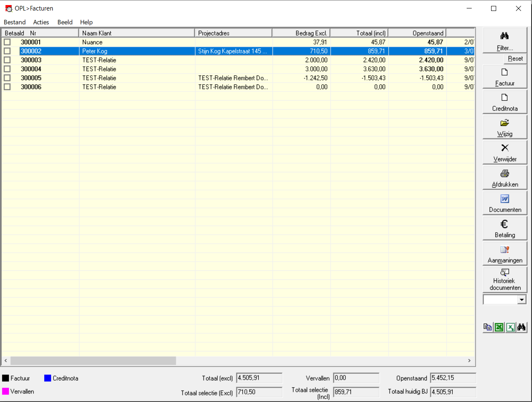Open selected invoice with Wijzig

click(505, 127)
